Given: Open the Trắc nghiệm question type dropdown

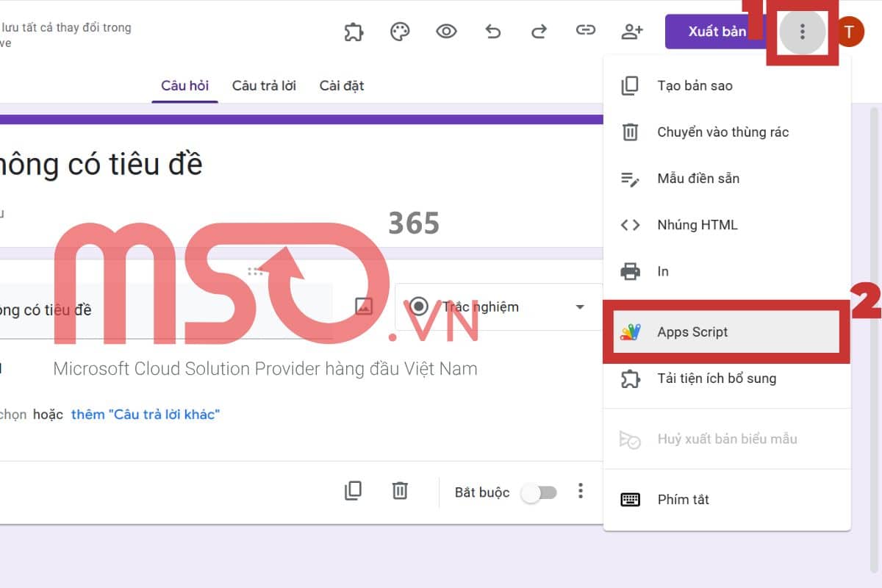Looking at the screenshot, I should click(x=499, y=307).
